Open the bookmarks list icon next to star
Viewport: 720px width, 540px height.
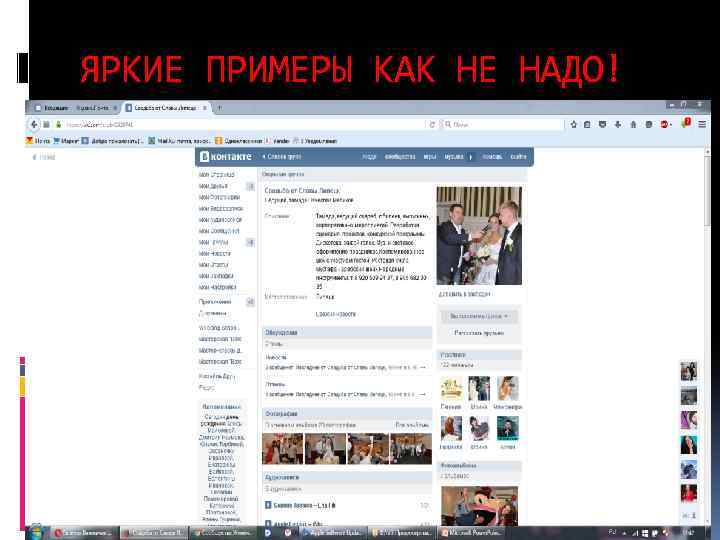(587, 124)
